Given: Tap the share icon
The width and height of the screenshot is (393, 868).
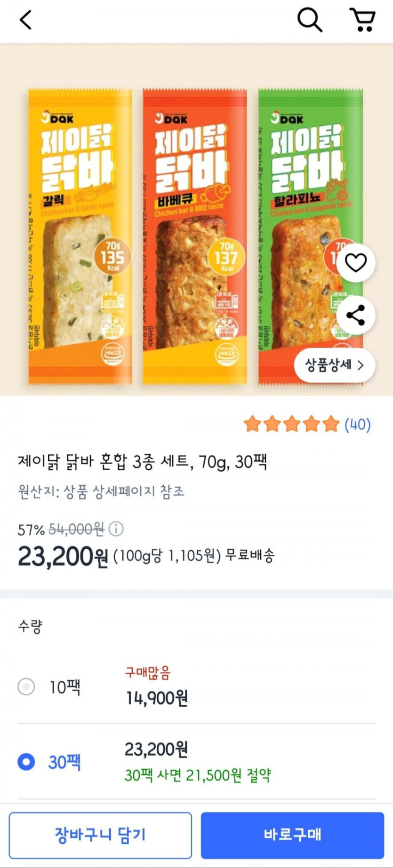Looking at the screenshot, I should click(x=355, y=315).
